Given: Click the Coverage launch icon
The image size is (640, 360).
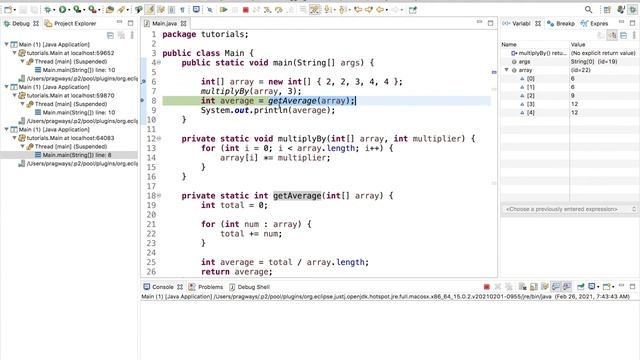Looking at the screenshot, I should click(77, 10).
